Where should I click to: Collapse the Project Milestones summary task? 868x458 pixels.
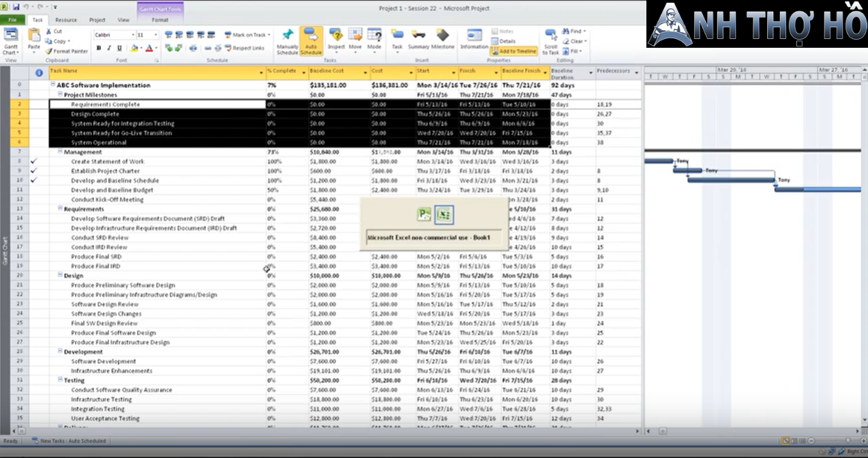click(x=60, y=95)
